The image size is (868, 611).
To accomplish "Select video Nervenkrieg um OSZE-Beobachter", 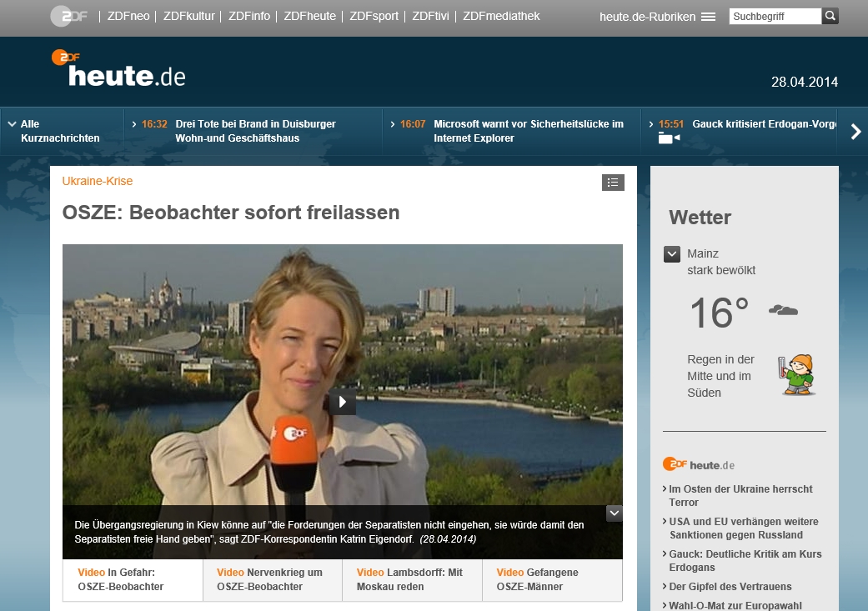I will click(273, 579).
